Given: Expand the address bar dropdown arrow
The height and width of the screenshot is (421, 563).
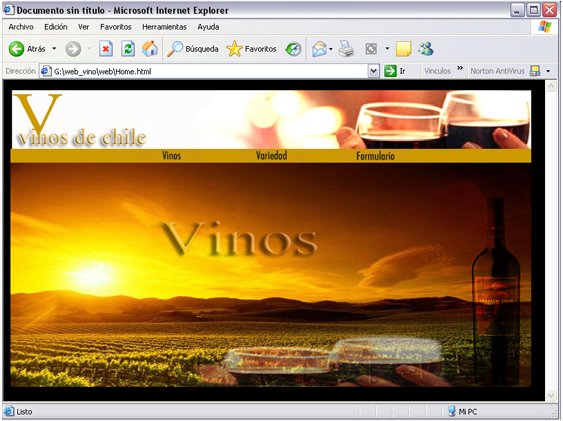Looking at the screenshot, I should coord(373,71).
